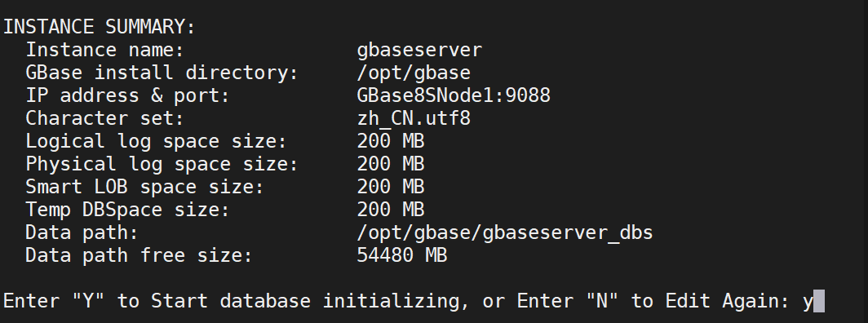Click the Physical log space size value
868x323 pixels.
391,164
